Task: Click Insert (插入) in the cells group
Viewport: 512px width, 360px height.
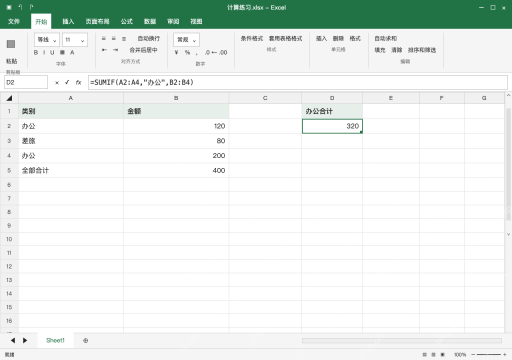Action: (x=321, y=39)
